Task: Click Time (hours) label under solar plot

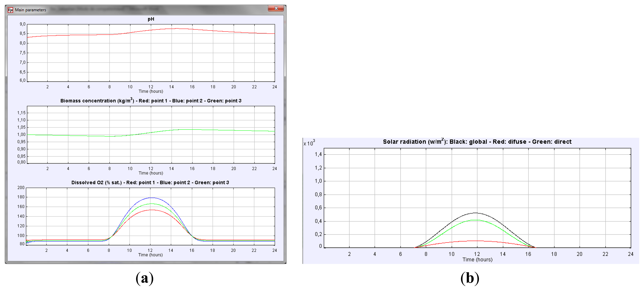Action: (477, 259)
